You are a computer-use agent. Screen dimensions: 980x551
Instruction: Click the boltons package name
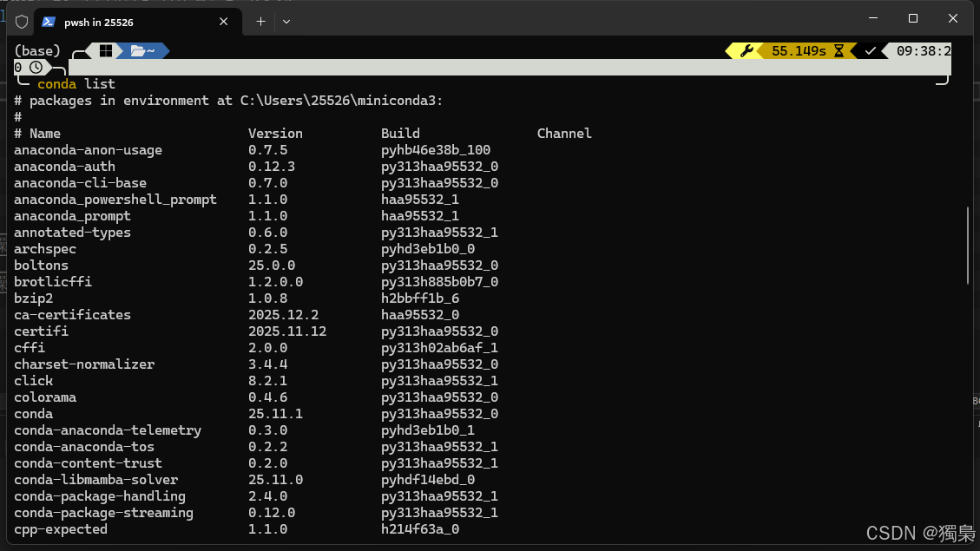(42, 265)
